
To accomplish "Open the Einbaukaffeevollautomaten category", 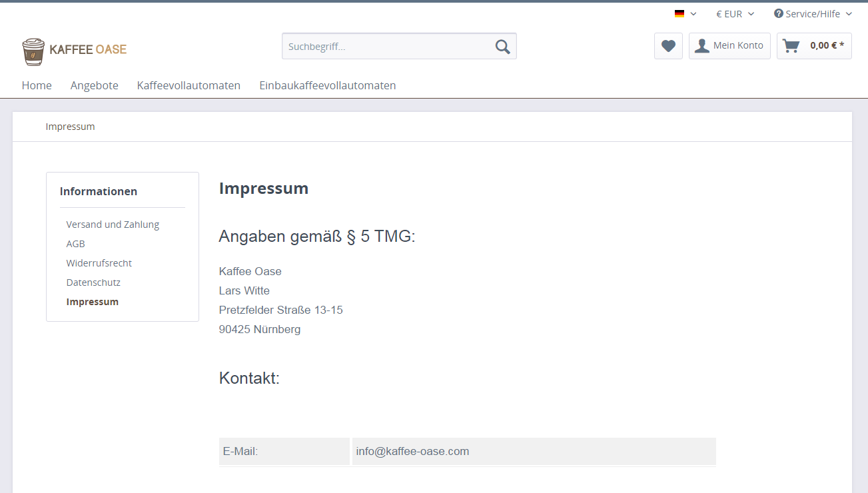I will (x=328, y=85).
